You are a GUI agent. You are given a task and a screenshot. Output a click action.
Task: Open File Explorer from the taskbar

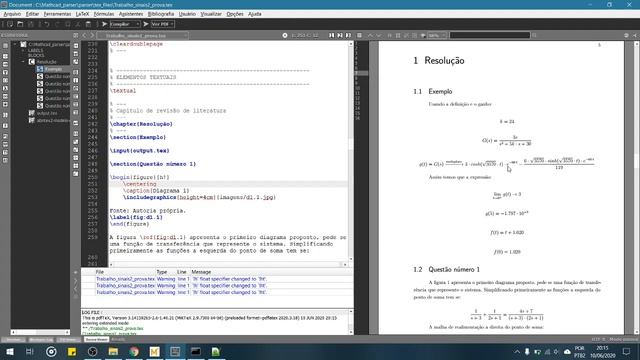(113, 351)
